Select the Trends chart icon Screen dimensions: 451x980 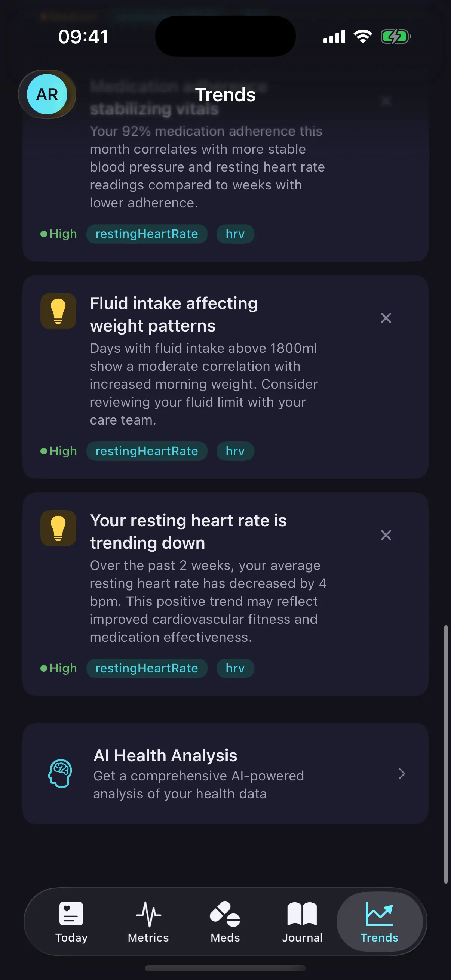click(379, 913)
